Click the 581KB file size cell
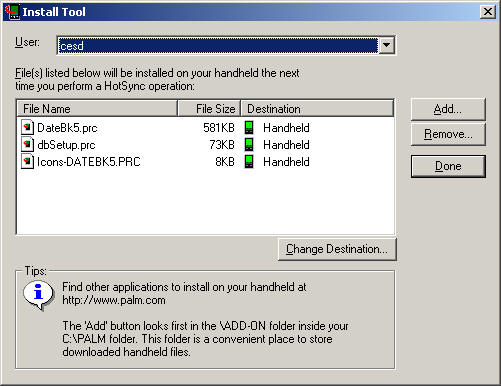The image size is (501, 386). 219,128
